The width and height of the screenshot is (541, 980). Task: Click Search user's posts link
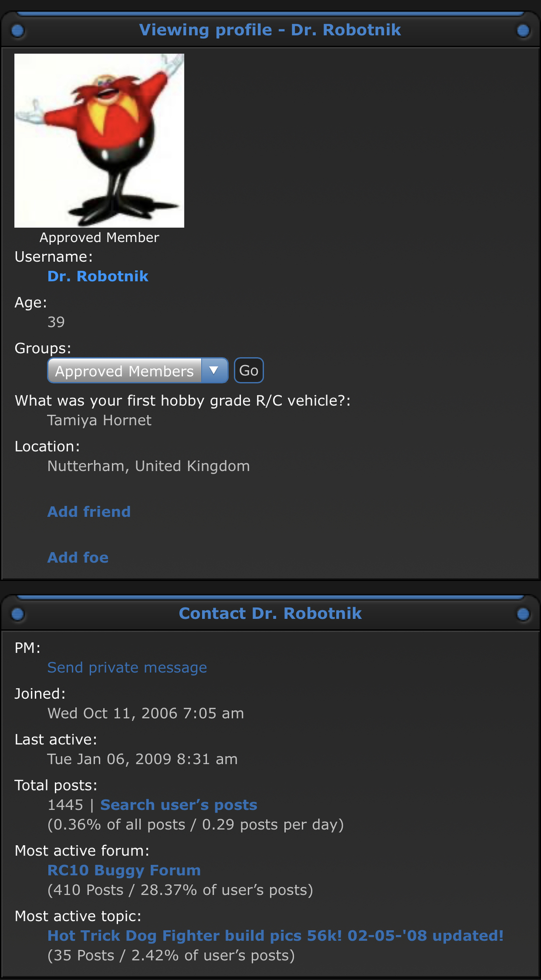179,805
